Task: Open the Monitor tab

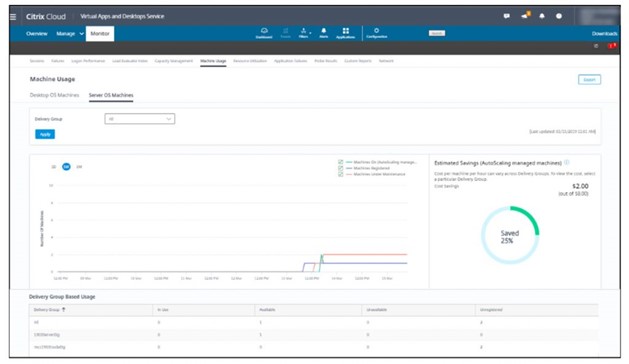Action: 100,34
